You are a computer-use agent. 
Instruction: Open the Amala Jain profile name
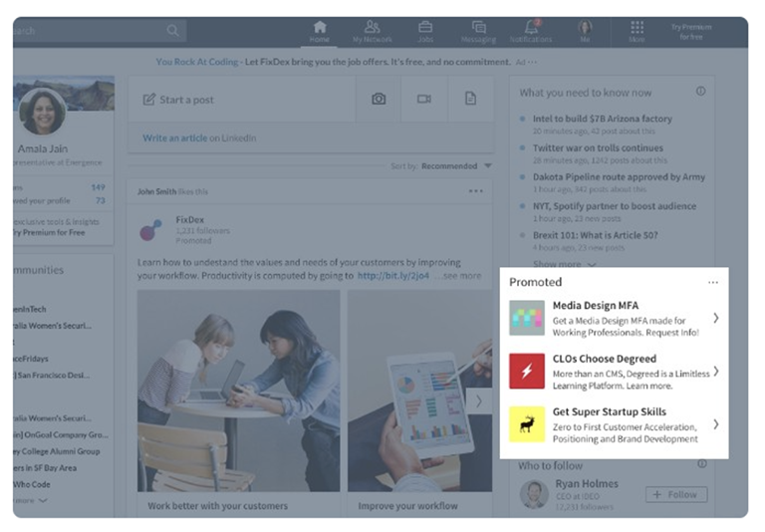(x=43, y=148)
